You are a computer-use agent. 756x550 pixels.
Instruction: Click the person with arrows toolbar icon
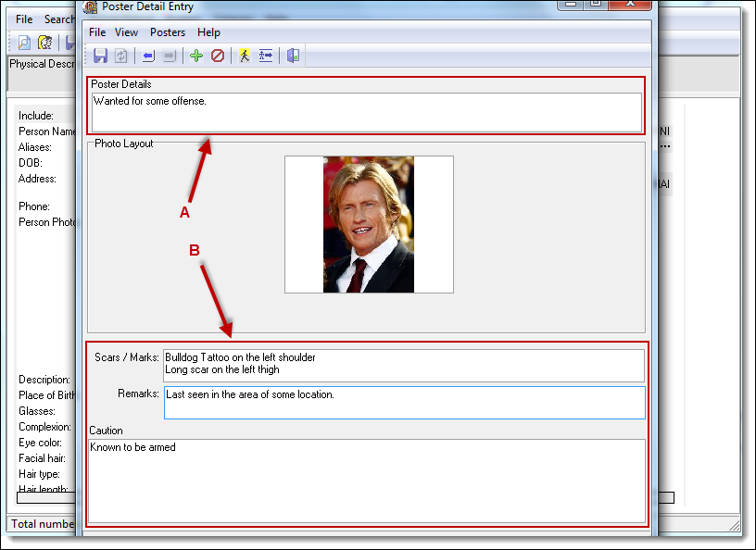tap(266, 56)
